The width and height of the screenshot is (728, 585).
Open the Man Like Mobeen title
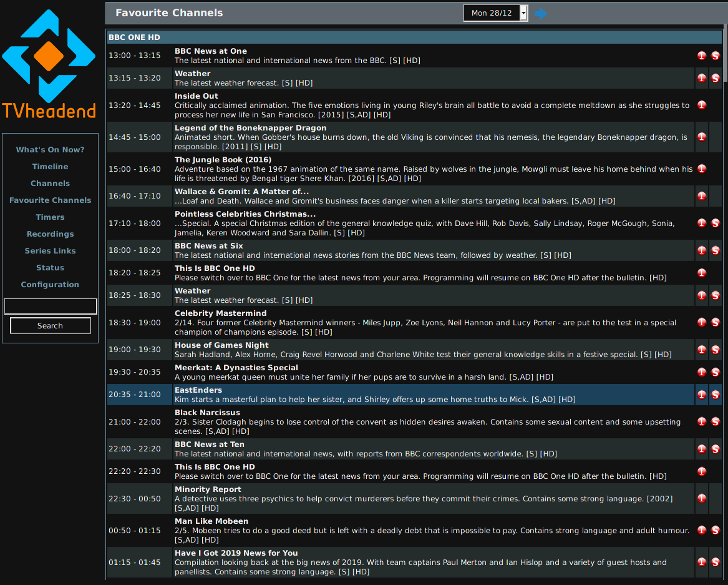pyautogui.click(x=211, y=521)
